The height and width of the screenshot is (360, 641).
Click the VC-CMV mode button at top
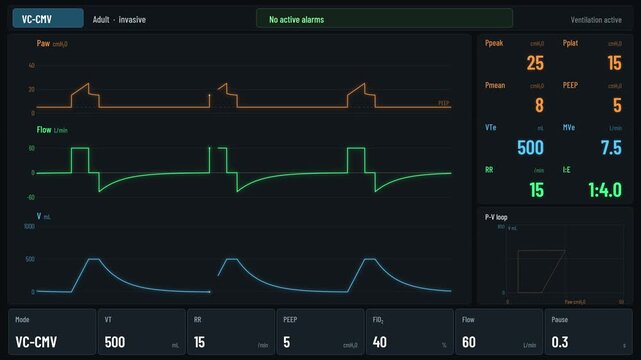pyautogui.click(x=48, y=19)
